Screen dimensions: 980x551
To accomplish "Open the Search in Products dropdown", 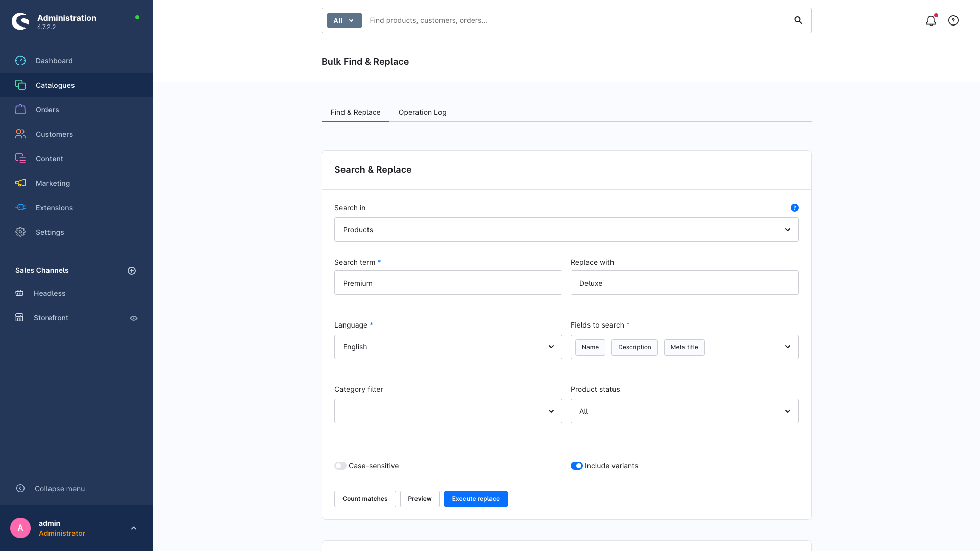I will click(567, 230).
